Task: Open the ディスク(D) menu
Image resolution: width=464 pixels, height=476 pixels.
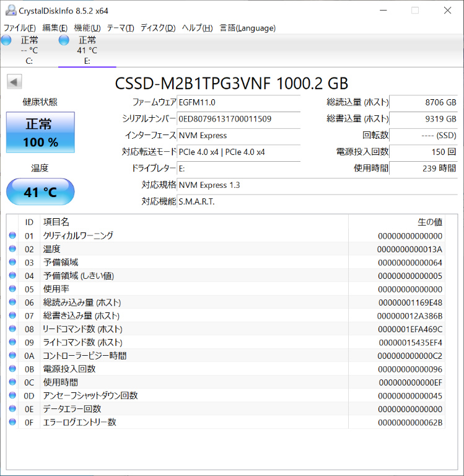Action: point(158,28)
